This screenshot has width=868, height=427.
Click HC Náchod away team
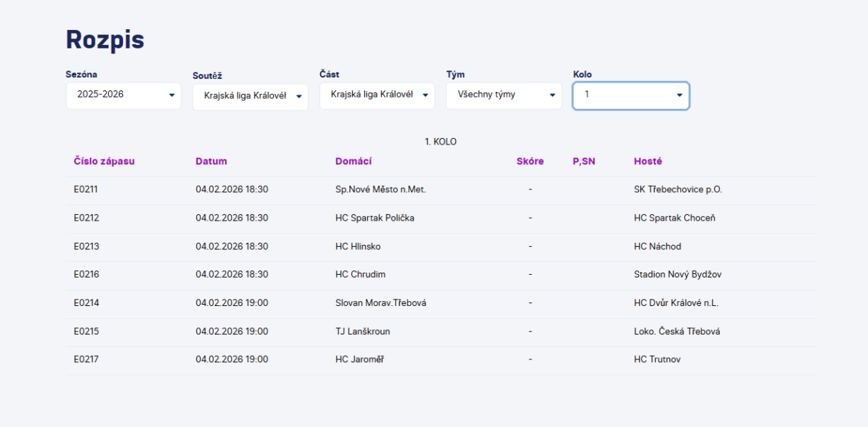657,247
